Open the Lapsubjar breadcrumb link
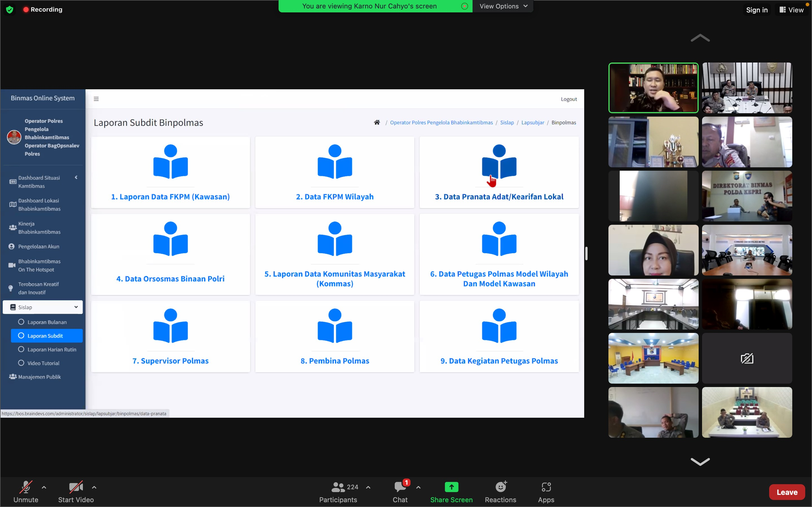Viewport: 812px width, 507px height. coord(533,123)
